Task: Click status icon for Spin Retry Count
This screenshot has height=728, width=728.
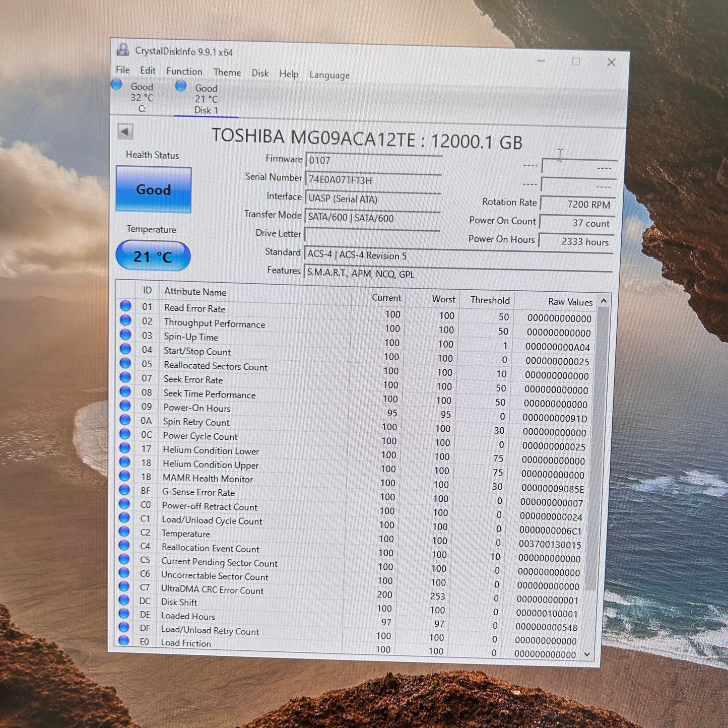Action: tap(125, 419)
